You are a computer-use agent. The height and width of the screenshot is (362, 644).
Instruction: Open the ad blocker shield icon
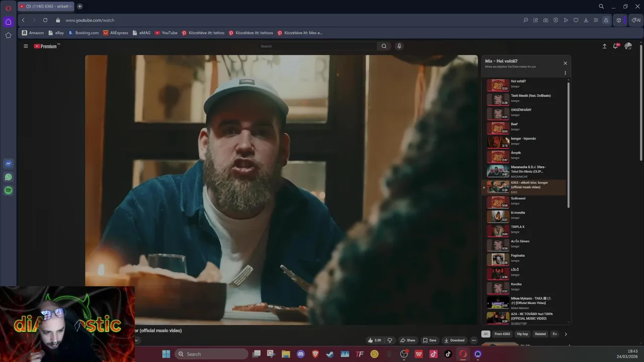pyautogui.click(x=556, y=20)
